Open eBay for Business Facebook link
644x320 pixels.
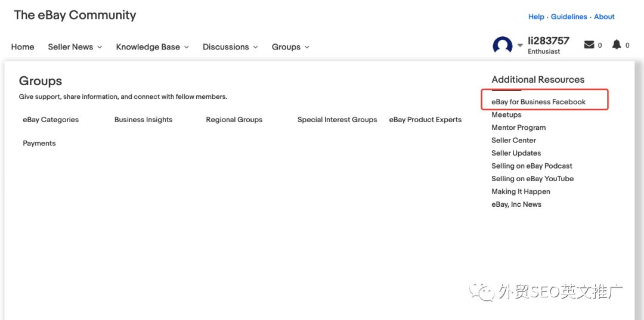click(538, 102)
